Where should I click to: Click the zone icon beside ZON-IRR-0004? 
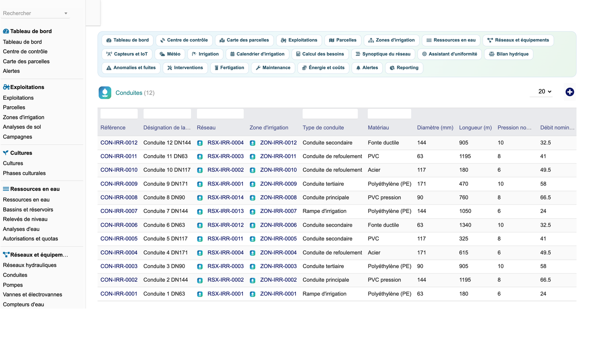pyautogui.click(x=252, y=253)
